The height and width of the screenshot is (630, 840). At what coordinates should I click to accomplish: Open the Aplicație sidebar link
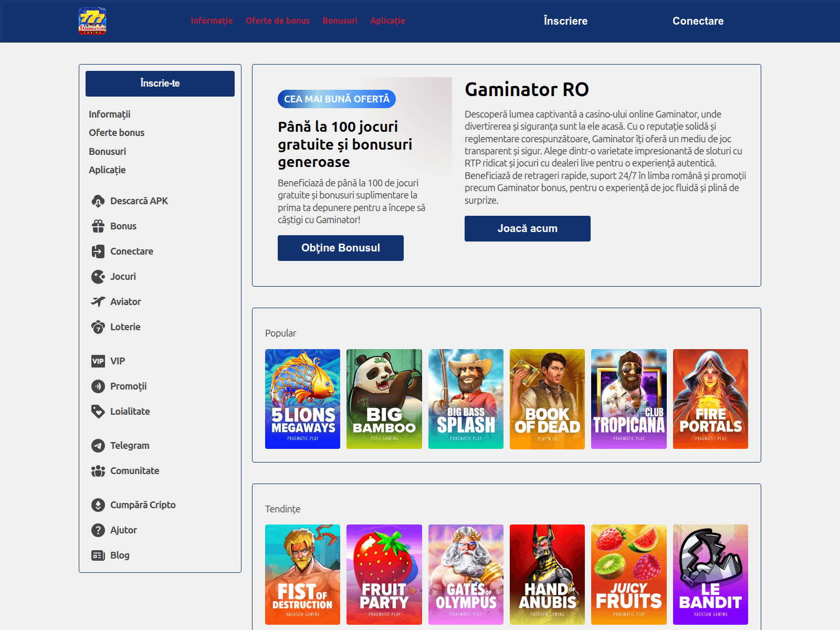pyautogui.click(x=107, y=170)
